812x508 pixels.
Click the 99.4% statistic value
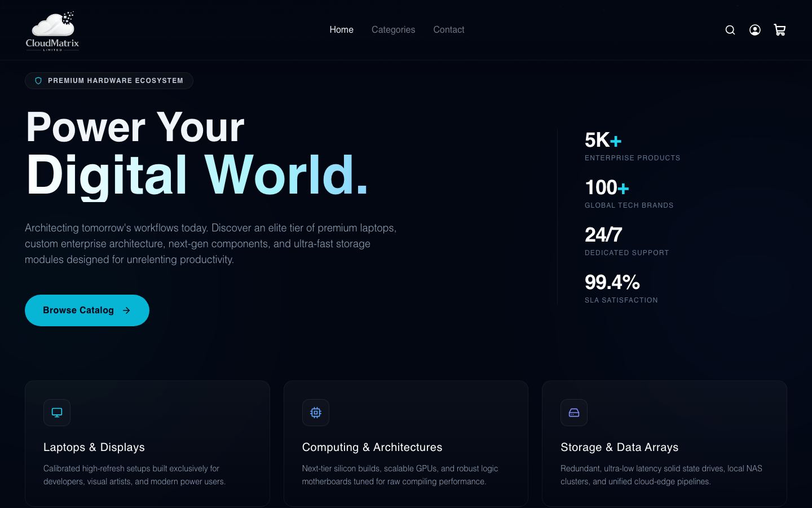[612, 282]
